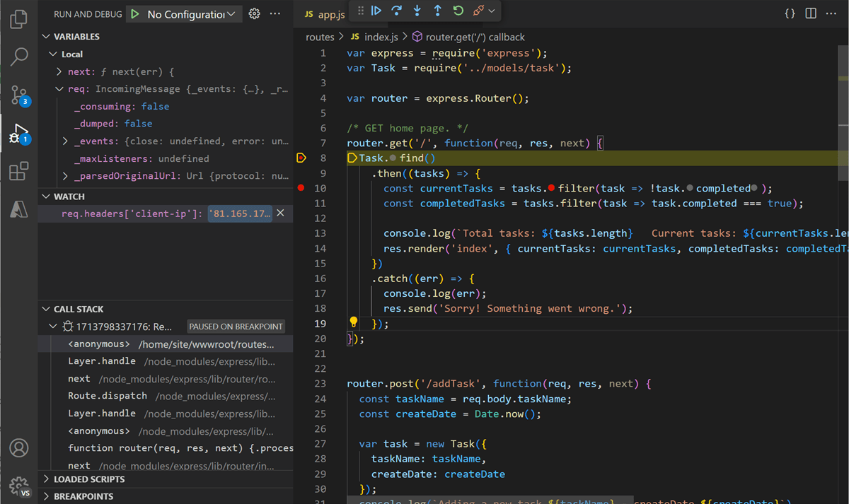Step Over the current line
Image resolution: width=849 pixels, height=504 pixels.
click(x=395, y=11)
